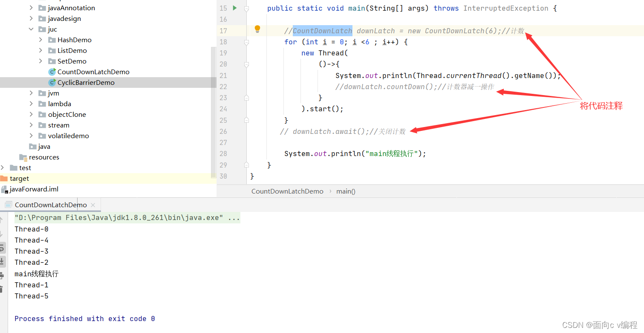Viewport: 644px width, 333px height.
Task: Click "Thread-5" in the console output
Action: point(32,296)
